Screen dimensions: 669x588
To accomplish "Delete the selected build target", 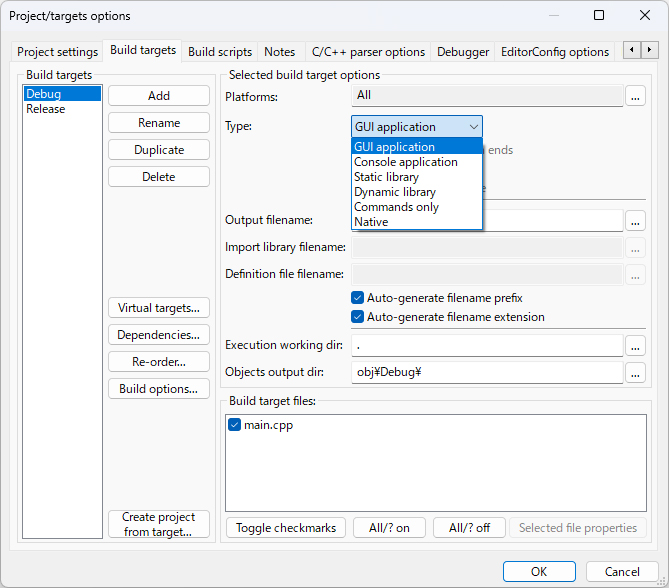I will (159, 177).
